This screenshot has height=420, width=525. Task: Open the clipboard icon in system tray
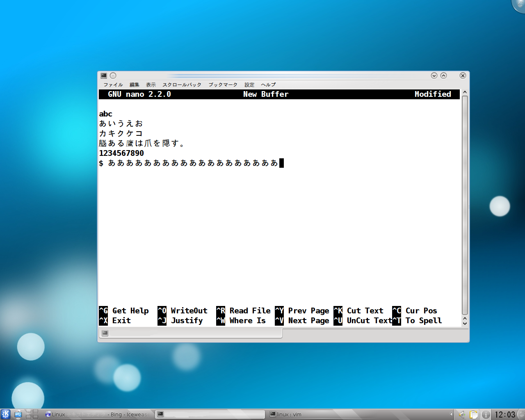[x=474, y=414]
